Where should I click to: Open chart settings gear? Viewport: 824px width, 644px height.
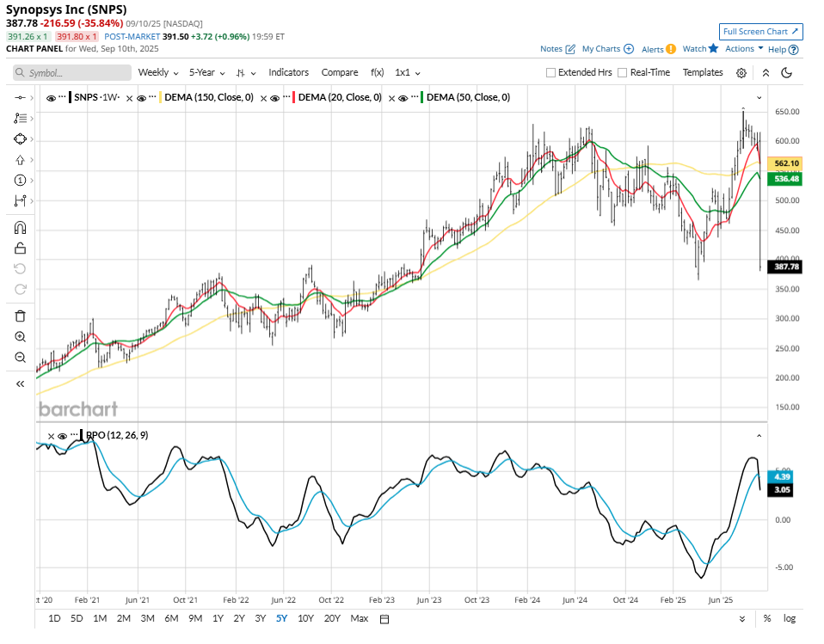[x=741, y=73]
